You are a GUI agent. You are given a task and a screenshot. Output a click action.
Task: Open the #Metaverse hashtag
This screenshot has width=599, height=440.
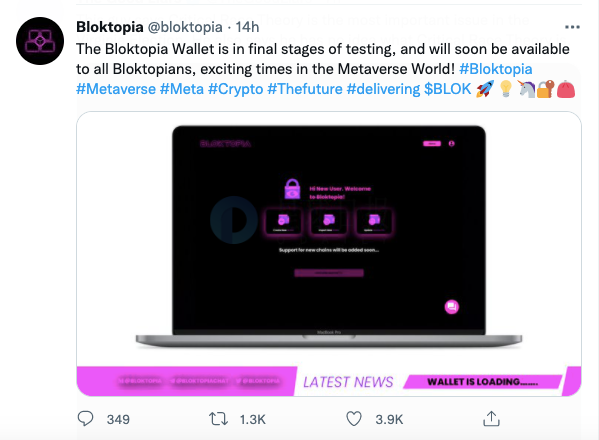(116, 89)
